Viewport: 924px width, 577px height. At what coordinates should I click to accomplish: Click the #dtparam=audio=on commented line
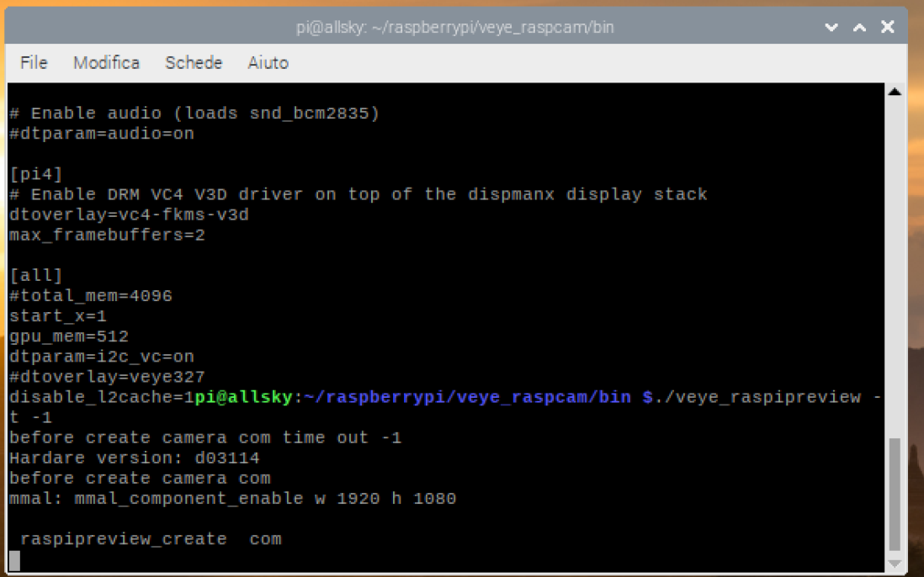pyautogui.click(x=102, y=134)
